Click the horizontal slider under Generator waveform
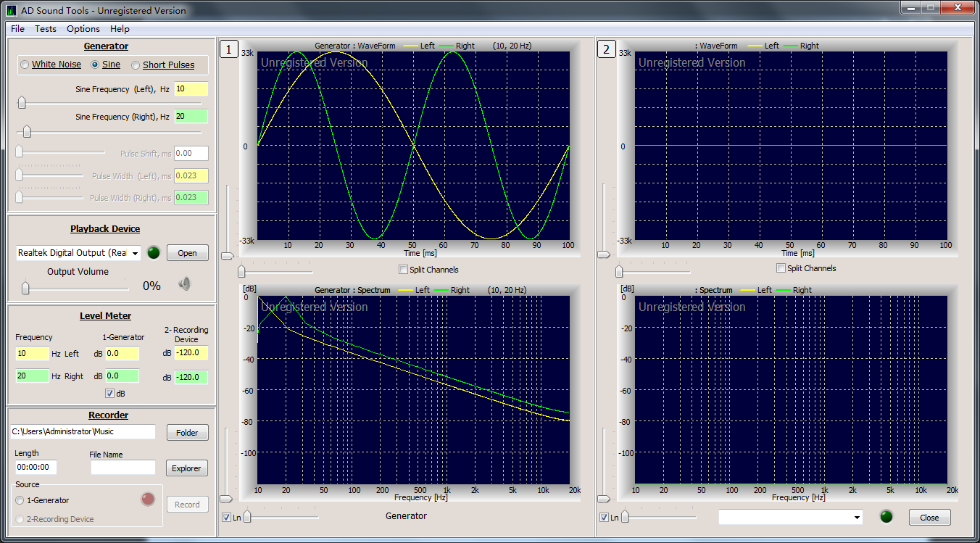 coord(275,271)
